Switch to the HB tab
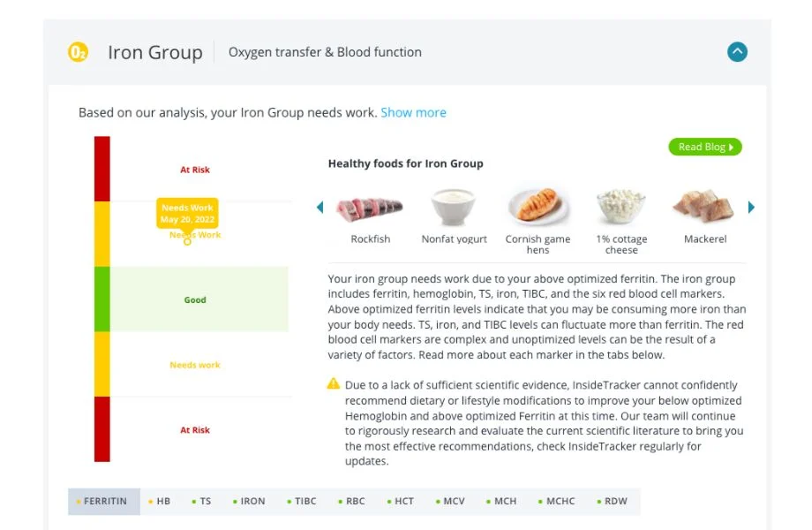Image resolution: width=812 pixels, height=530 pixels. pos(162,501)
